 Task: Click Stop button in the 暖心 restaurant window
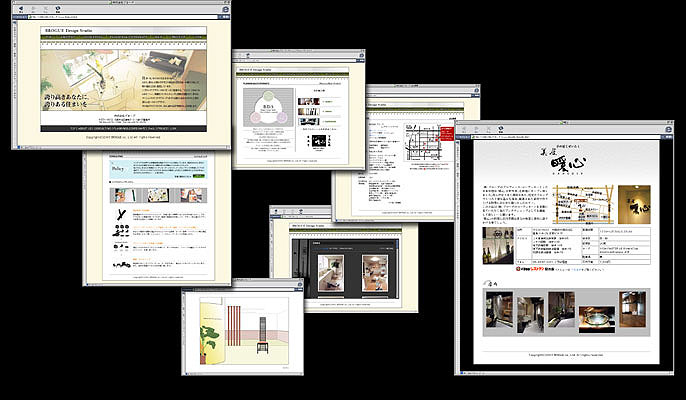[x=488, y=129]
